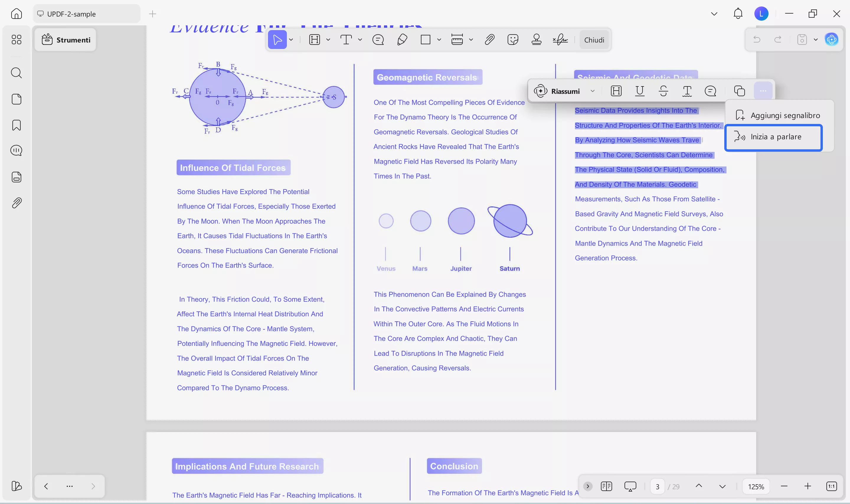
Task: Open the bookmarks panel in left sidebar
Action: [x=16, y=125]
